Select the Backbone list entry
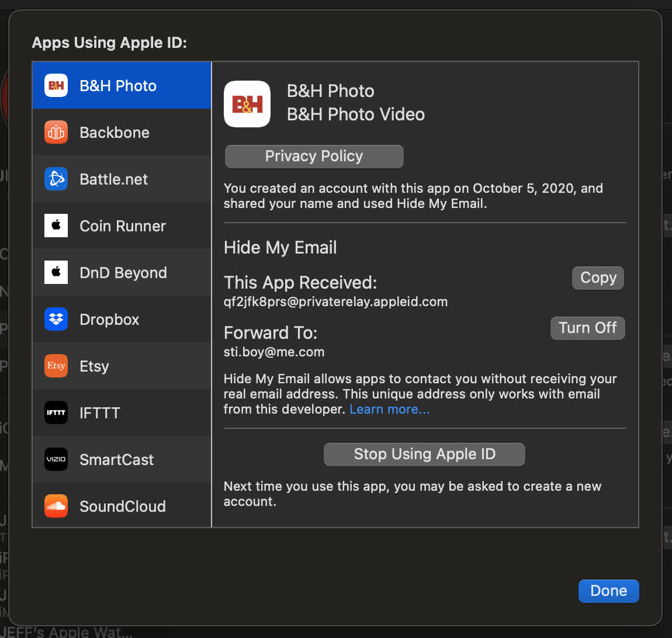 [x=122, y=133]
